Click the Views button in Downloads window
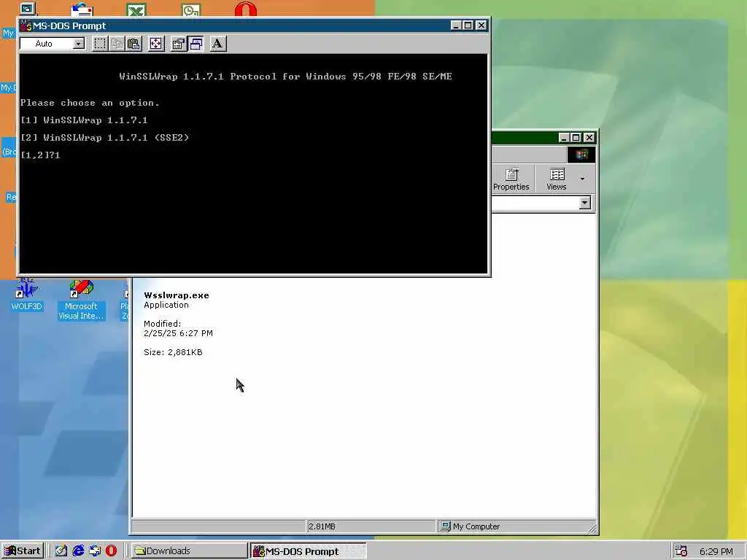Image resolution: width=747 pixels, height=560 pixels. pos(557,179)
